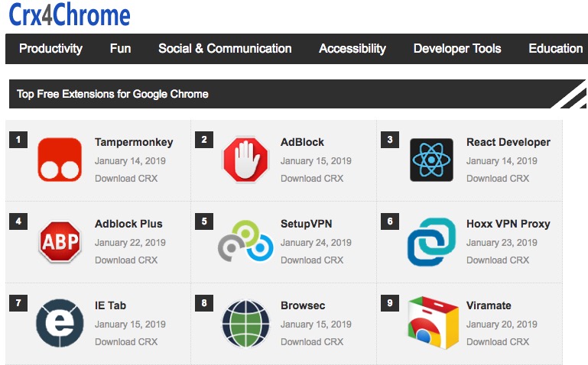Select the React Developer atom icon
The height and width of the screenshot is (365, 588).
(x=431, y=160)
